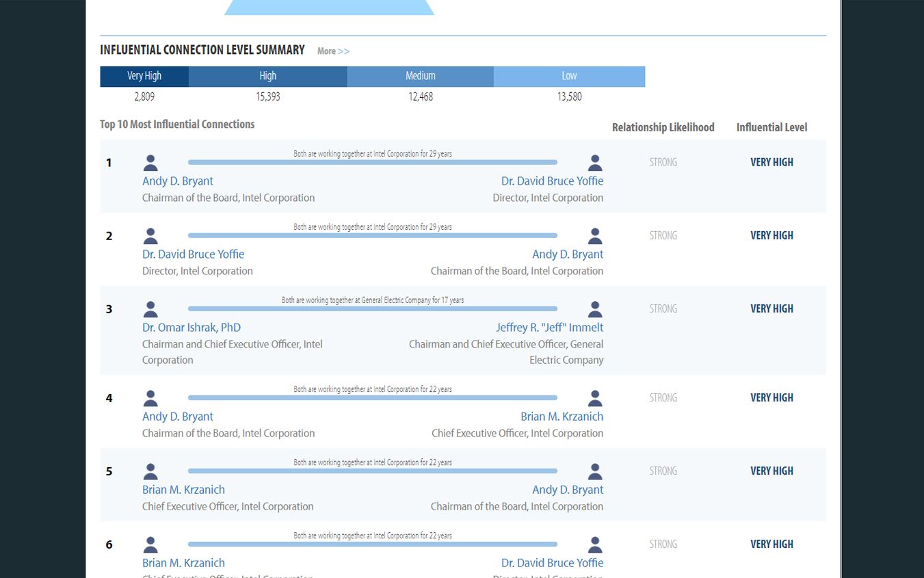Click the Low count 13,580
The height and width of the screenshot is (578, 924).
pos(569,96)
